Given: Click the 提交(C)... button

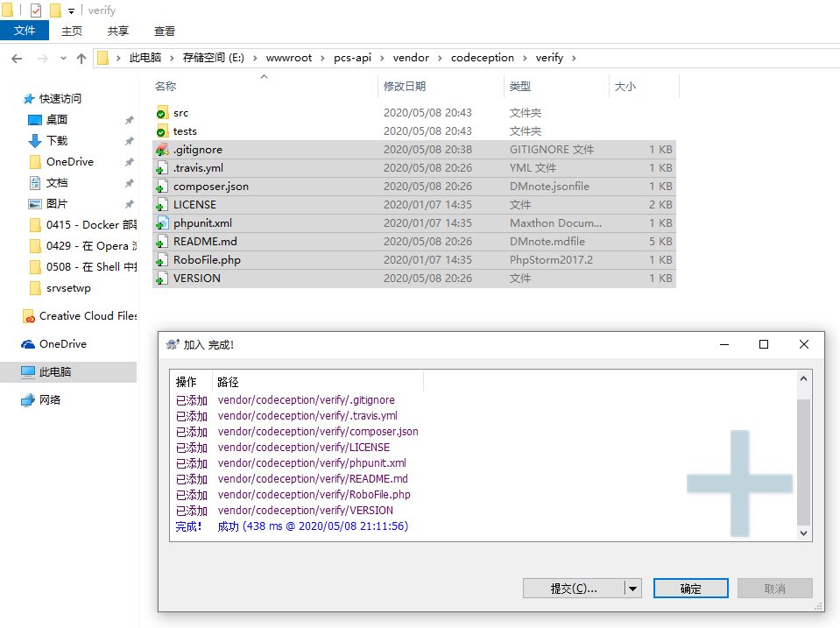Looking at the screenshot, I should pos(574,589).
